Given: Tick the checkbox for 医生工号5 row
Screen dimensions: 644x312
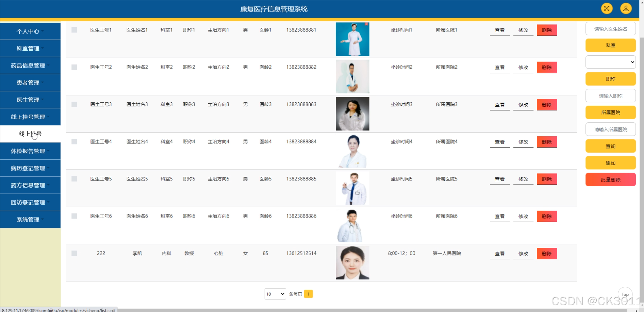Looking at the screenshot, I should click(x=74, y=179).
